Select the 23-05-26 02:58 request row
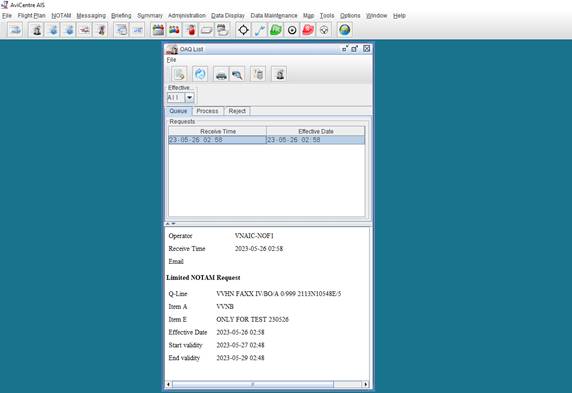This screenshot has height=393, width=572. (266, 140)
